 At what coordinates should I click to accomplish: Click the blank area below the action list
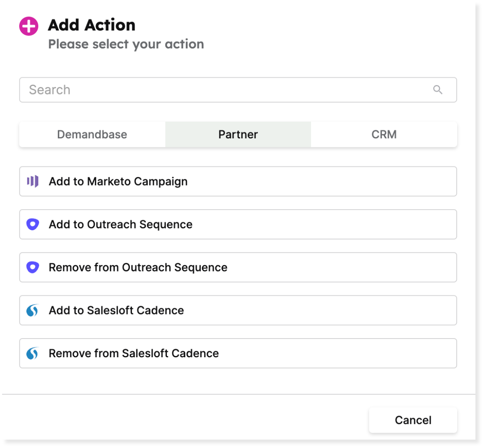coord(238,381)
